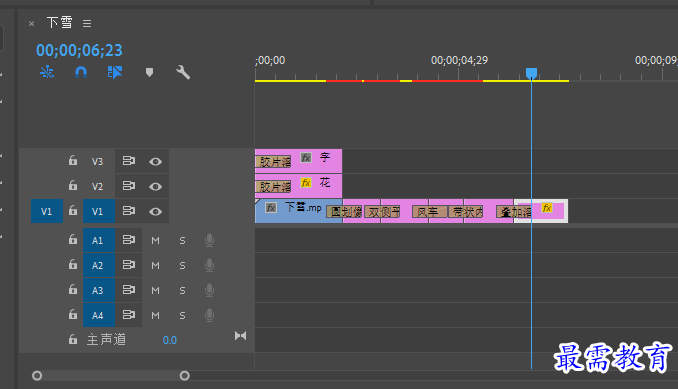Hide V2 track with eye icon
Image resolution: width=678 pixels, height=389 pixels.
tap(155, 186)
